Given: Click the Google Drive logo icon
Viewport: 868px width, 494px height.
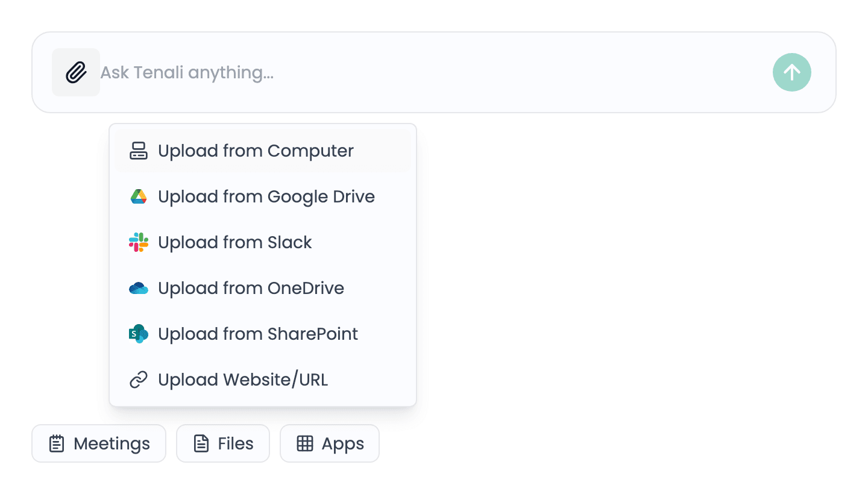Looking at the screenshot, I should tap(139, 196).
